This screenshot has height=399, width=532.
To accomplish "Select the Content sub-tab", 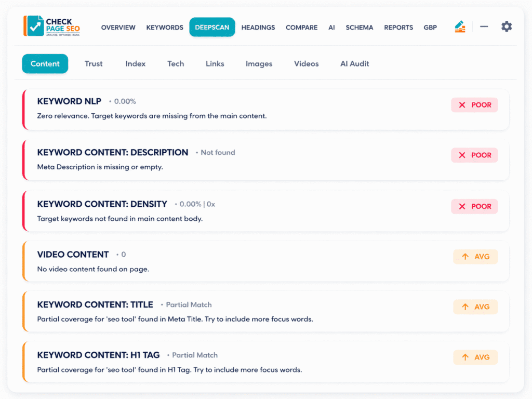I will click(x=45, y=64).
